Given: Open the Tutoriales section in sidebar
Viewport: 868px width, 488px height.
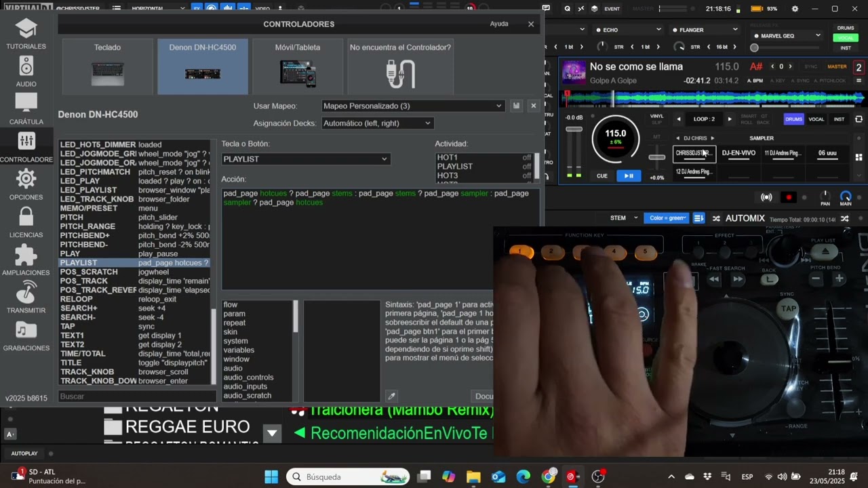Looking at the screenshot, I should tap(26, 34).
